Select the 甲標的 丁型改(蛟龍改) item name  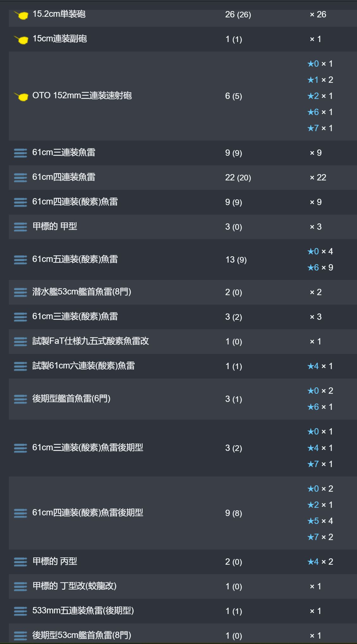coord(75,586)
